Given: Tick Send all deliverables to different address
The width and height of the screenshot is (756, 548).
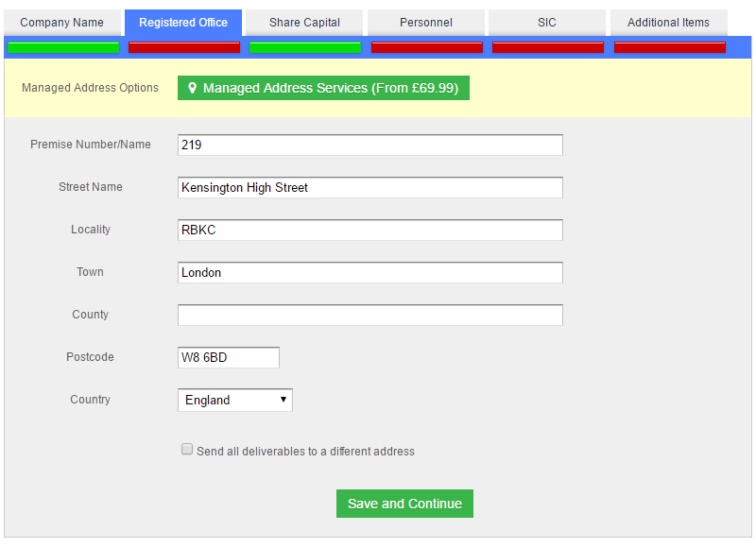Looking at the screenshot, I should click(187, 450).
